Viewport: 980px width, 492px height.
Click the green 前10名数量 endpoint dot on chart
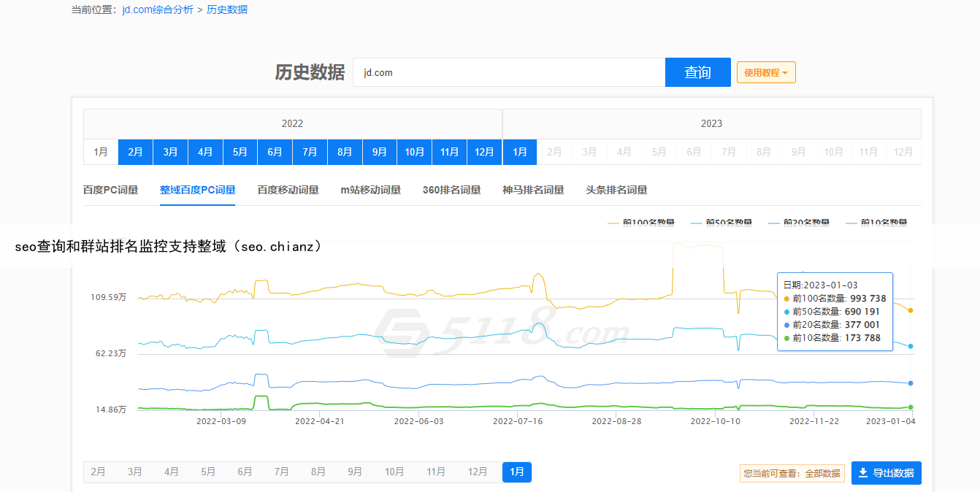click(x=911, y=407)
